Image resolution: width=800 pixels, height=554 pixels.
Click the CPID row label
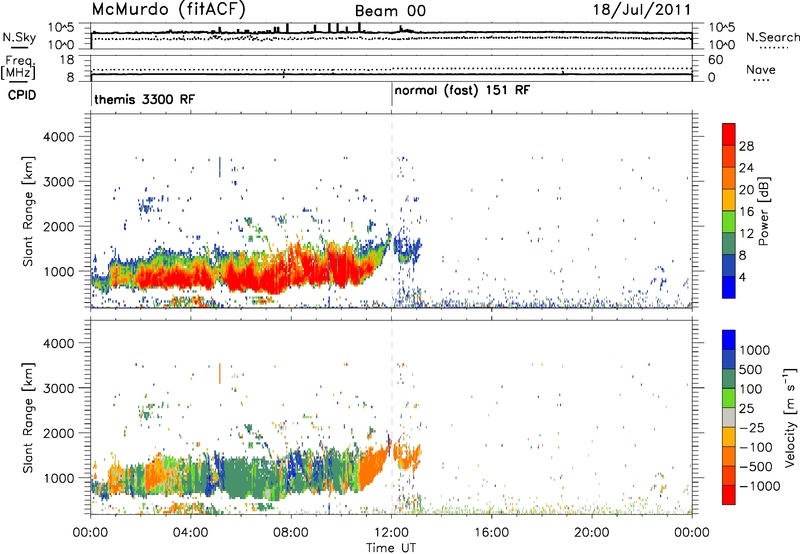(22, 95)
